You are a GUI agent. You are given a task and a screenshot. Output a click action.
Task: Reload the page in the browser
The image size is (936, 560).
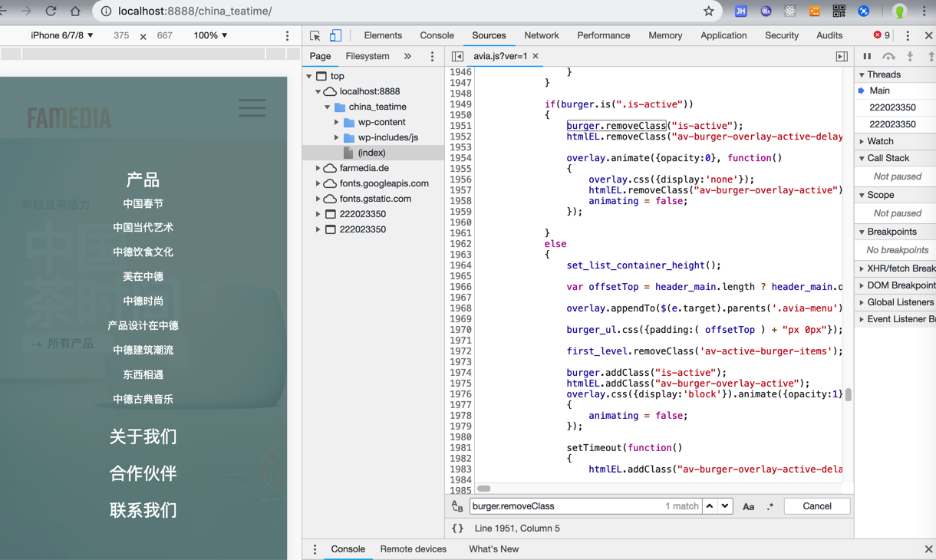click(x=51, y=11)
